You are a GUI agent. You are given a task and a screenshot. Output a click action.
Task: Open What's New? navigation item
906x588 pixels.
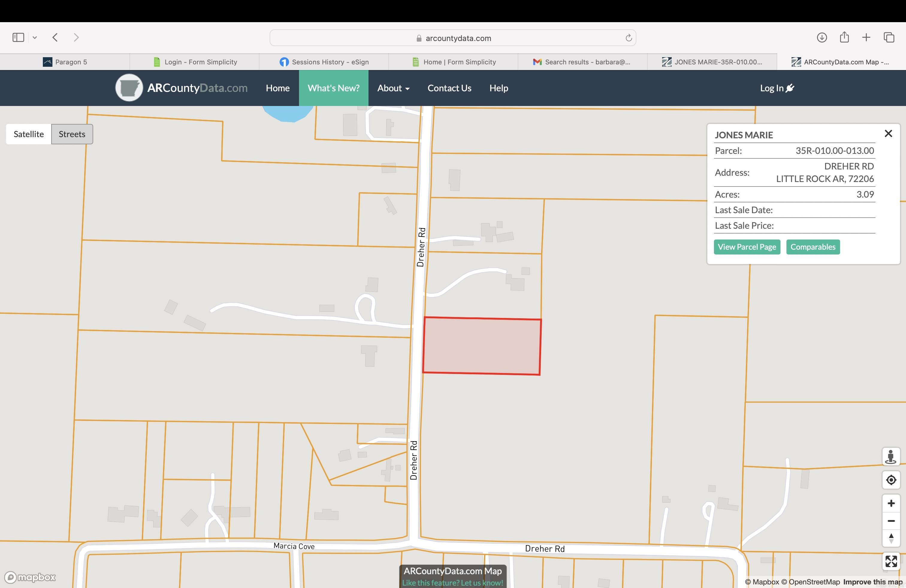[333, 88]
